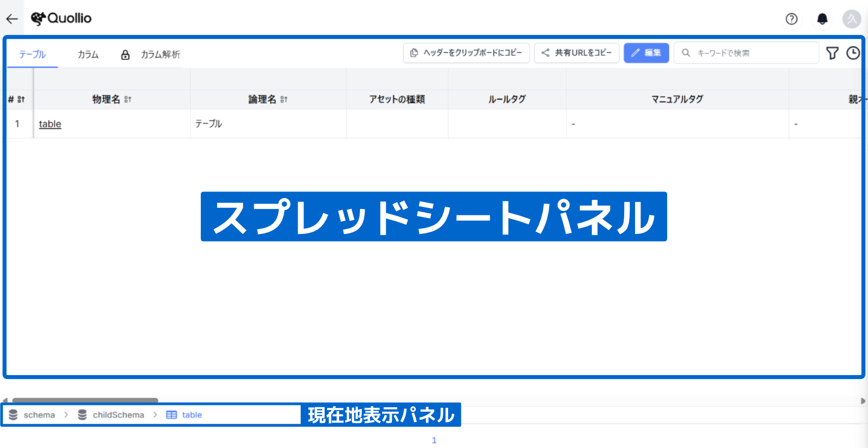
Task: Open the help question mark icon
Action: 792,19
